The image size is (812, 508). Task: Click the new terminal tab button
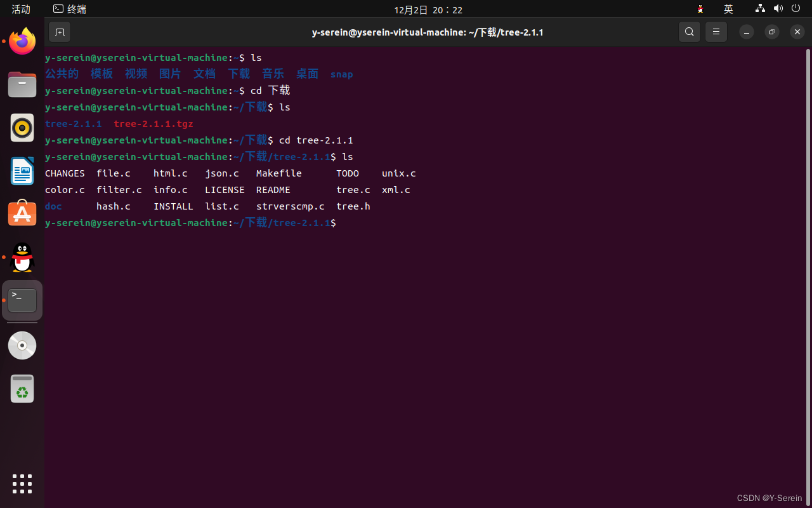point(60,32)
